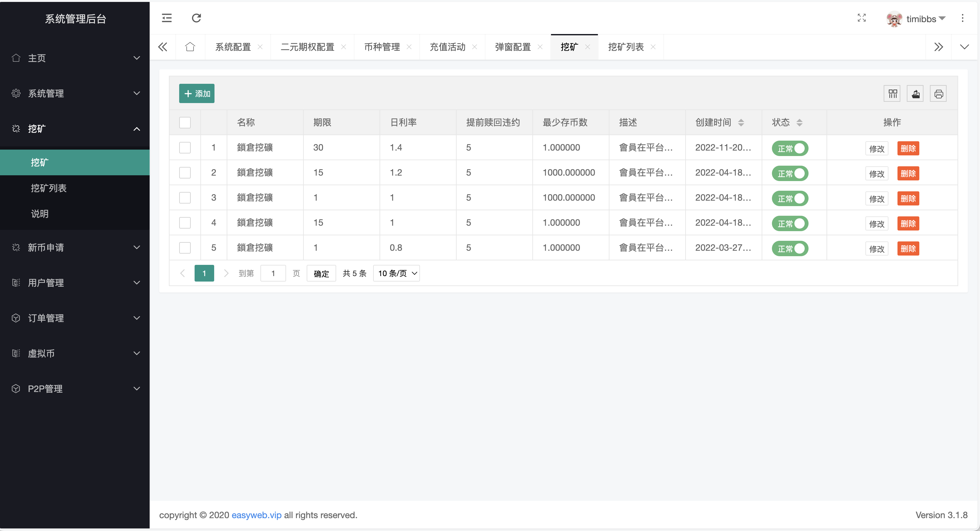Toggle fullscreen mode
This screenshot has width=980, height=531.
click(862, 18)
